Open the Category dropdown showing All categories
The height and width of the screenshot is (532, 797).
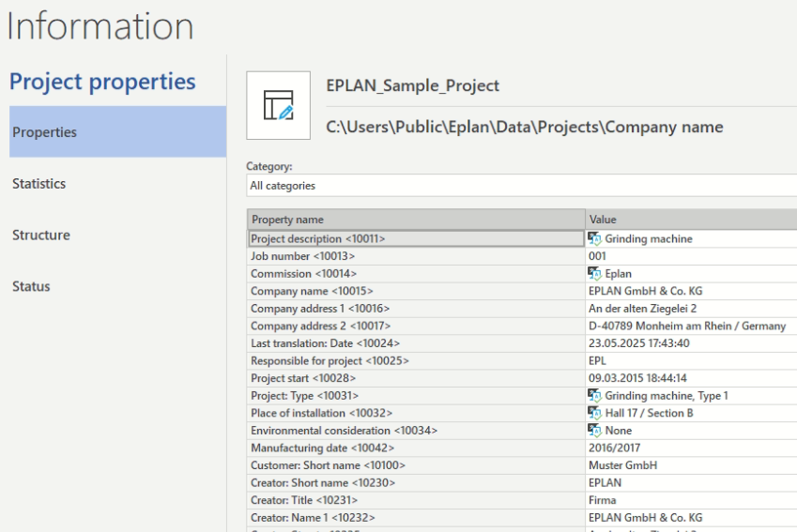pos(521,186)
